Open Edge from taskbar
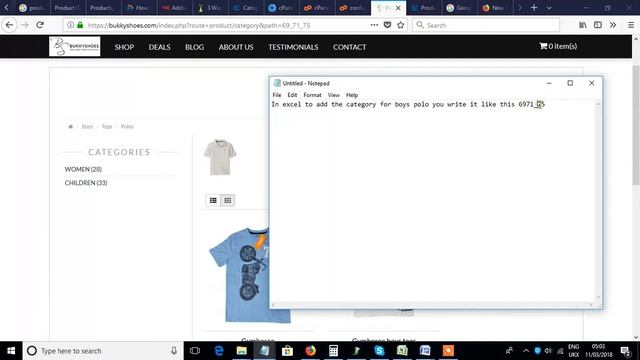The width and height of the screenshot is (640, 360). (219, 351)
